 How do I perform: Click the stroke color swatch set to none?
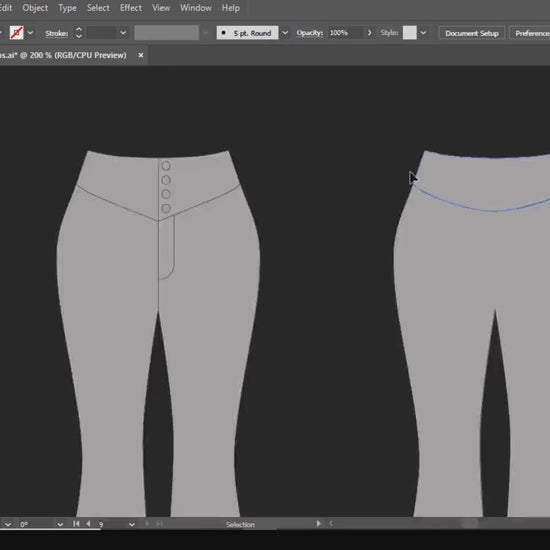[x=16, y=33]
